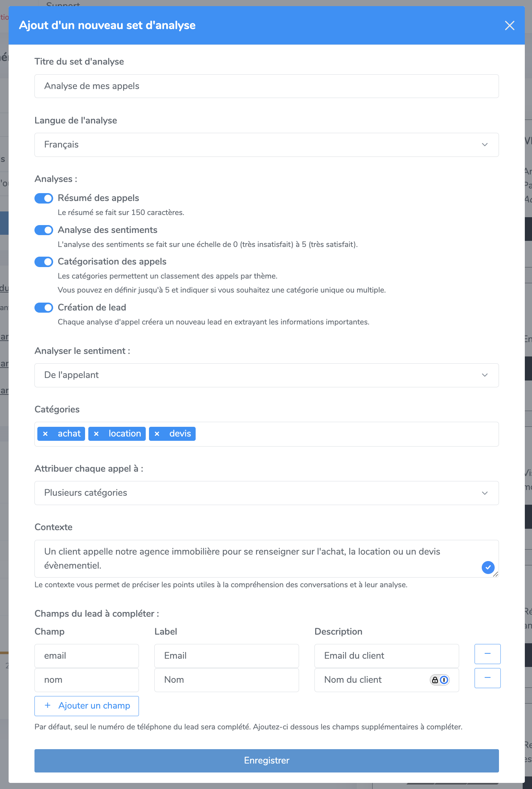Screen dimensions: 532x789
Task: Remove the 'devis' category tag
Action: tap(157, 434)
